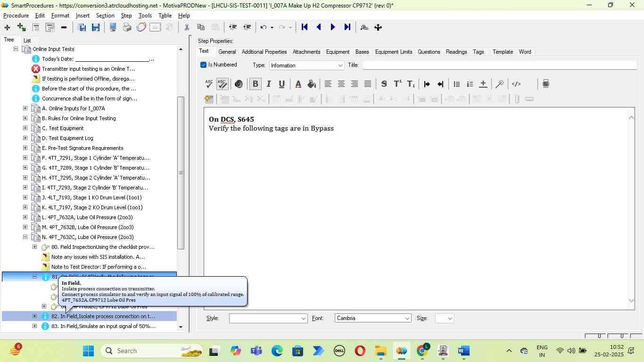The width and height of the screenshot is (644, 362).
Task: Switch to the Equipment Limits tab
Action: point(394,52)
